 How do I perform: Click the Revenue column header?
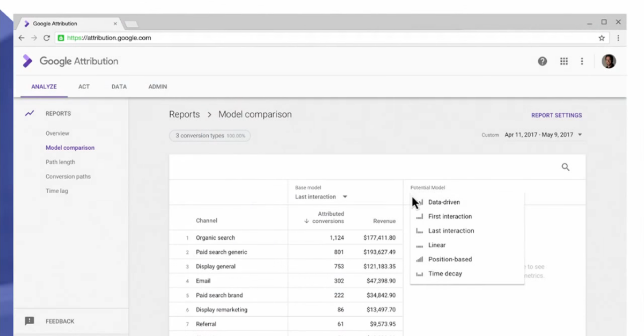(x=384, y=221)
